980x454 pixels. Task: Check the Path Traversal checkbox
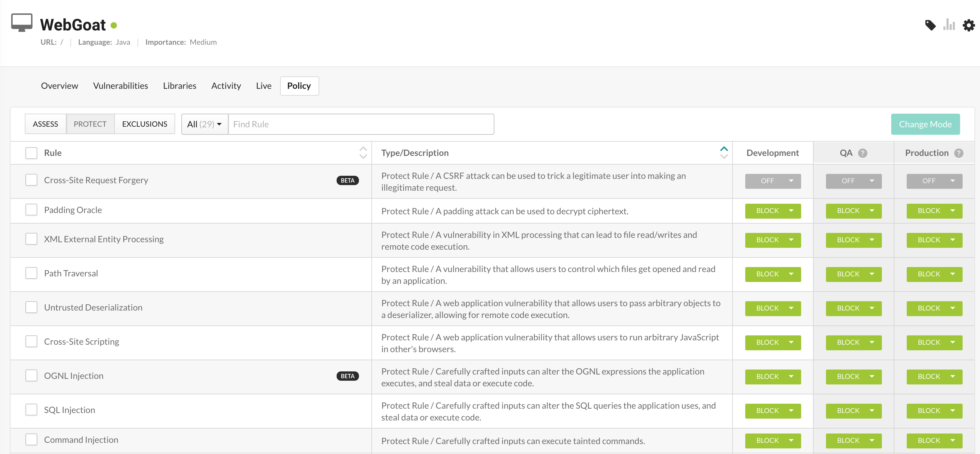(x=31, y=273)
